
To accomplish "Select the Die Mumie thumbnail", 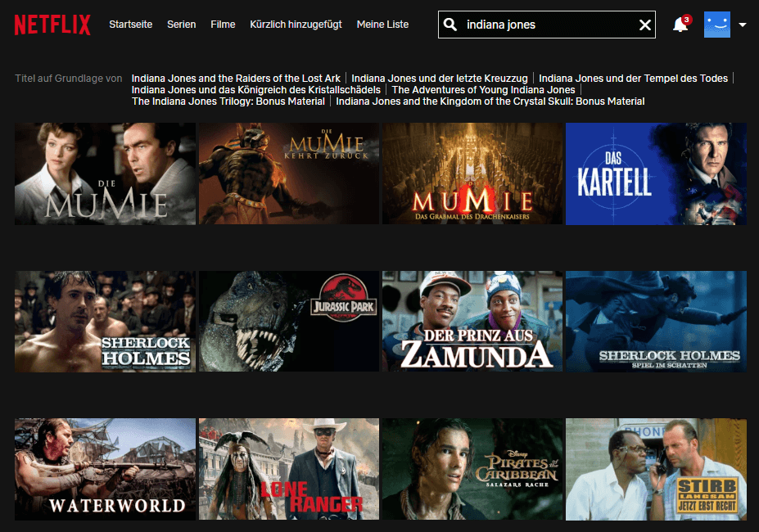I will click(105, 174).
